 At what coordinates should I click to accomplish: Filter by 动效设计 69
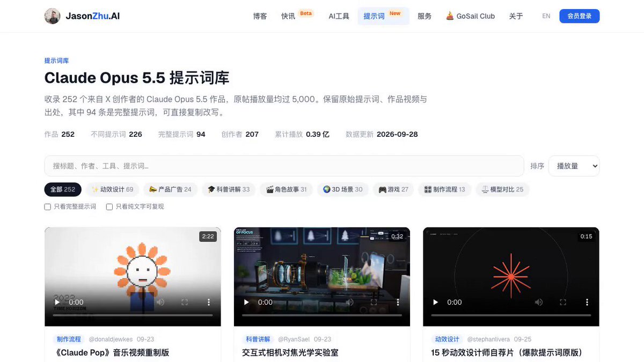pyautogui.click(x=112, y=189)
